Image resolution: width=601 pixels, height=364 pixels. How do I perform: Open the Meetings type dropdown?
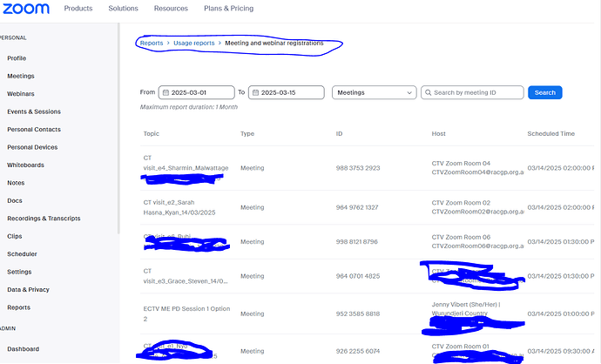(x=374, y=92)
